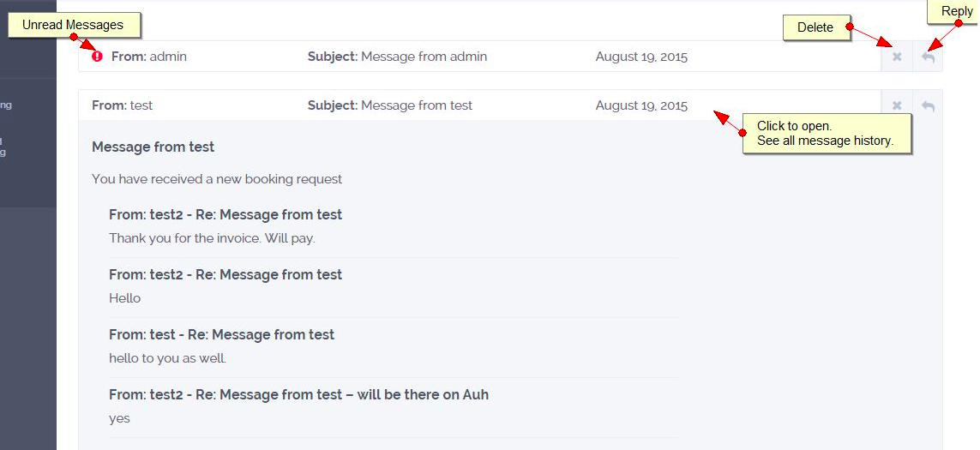Delete the message from test
The height and width of the screenshot is (450, 980).
coord(897,106)
